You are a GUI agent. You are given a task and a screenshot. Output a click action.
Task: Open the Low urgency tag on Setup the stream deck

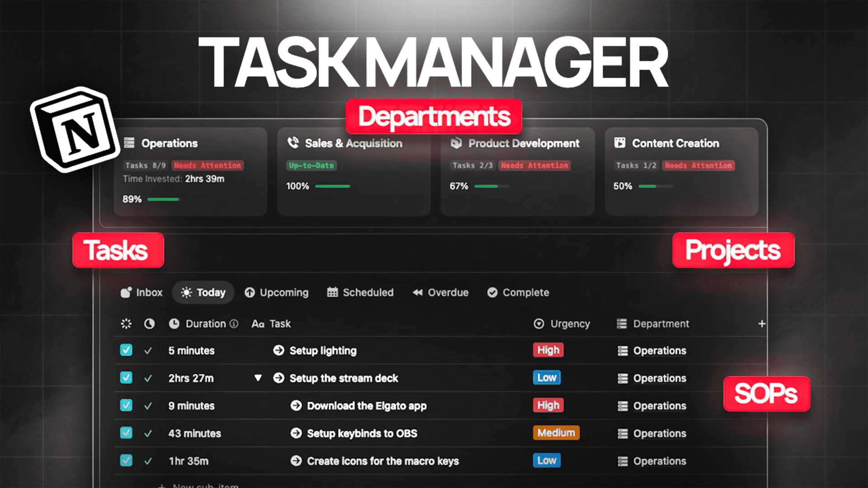547,378
